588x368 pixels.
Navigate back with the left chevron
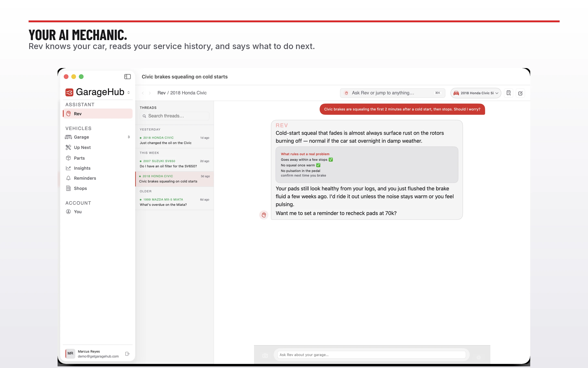pyautogui.click(x=143, y=93)
